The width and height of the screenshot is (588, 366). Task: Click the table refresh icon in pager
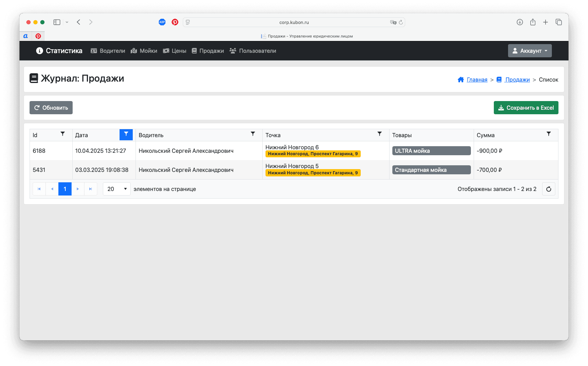click(x=548, y=189)
